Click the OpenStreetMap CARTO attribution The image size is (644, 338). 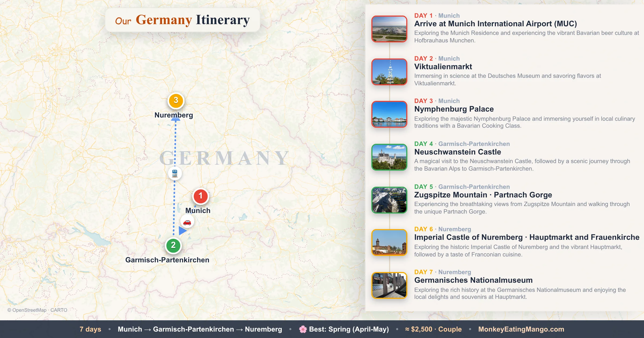pos(37,310)
